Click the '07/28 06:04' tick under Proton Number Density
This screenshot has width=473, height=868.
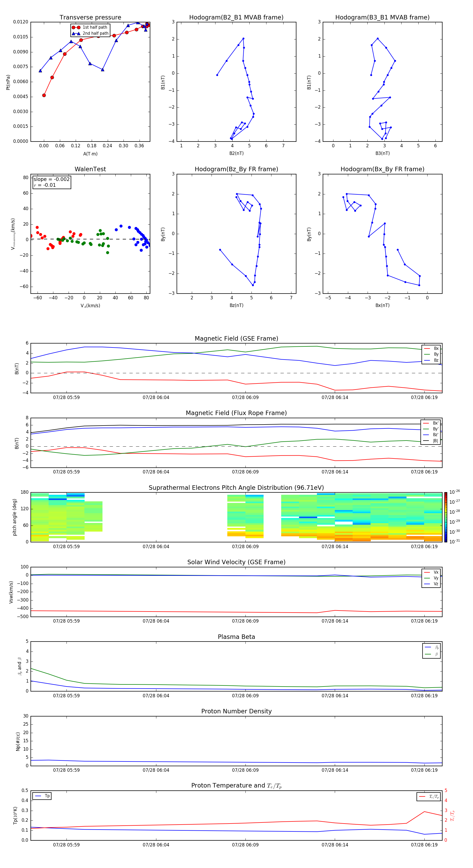pos(156,770)
